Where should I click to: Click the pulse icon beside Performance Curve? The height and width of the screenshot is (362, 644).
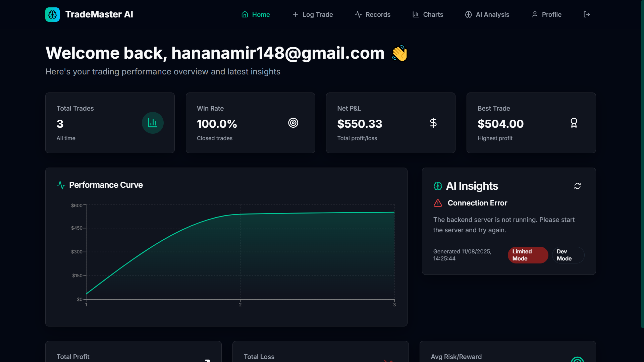pyautogui.click(x=61, y=185)
